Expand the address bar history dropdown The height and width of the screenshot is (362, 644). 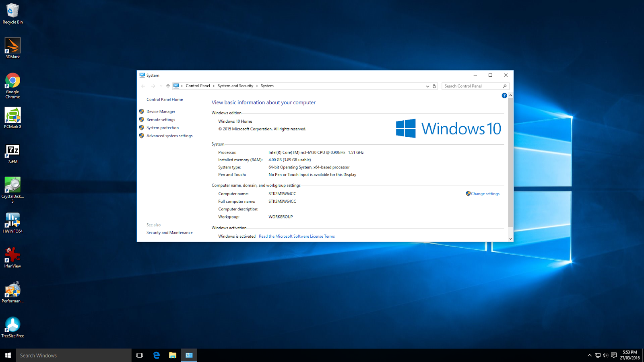point(427,86)
